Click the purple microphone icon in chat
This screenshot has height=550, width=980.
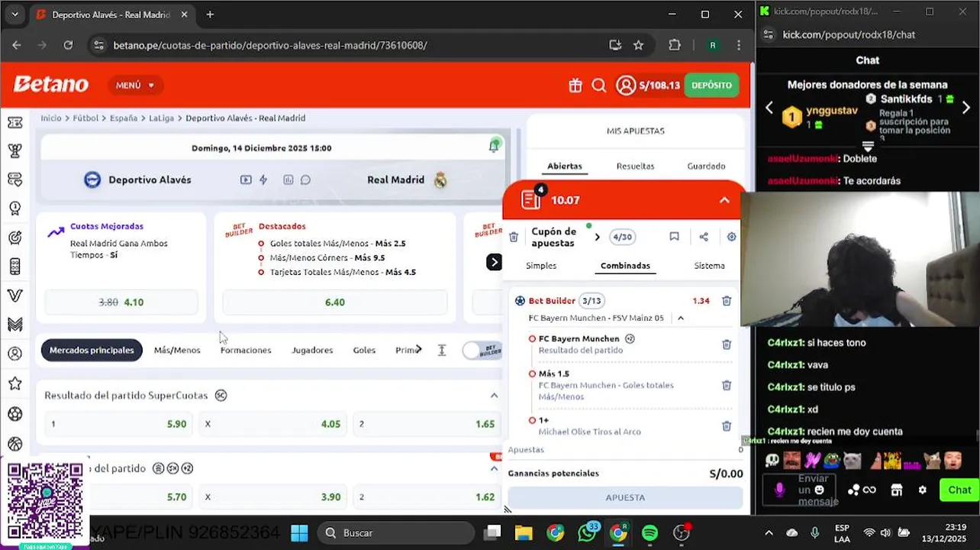coord(779,490)
